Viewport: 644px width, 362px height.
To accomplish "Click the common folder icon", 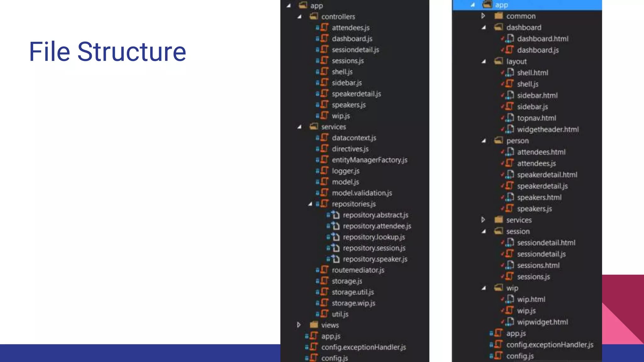I will point(498,16).
